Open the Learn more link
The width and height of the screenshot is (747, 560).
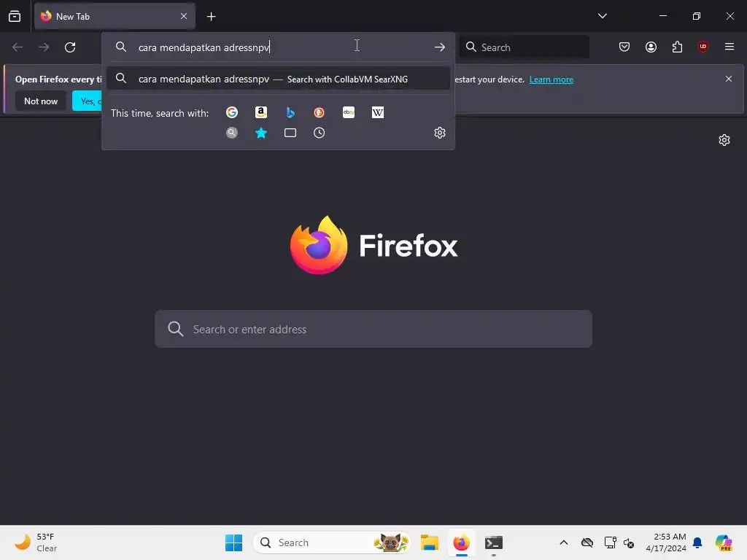tap(551, 79)
